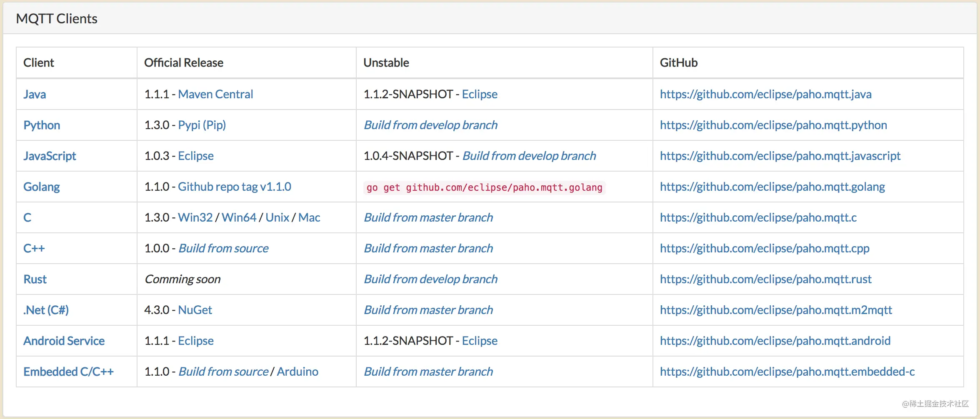Click Eclipse official release for Android Service
Viewport: 980px width, 419px height.
click(196, 341)
